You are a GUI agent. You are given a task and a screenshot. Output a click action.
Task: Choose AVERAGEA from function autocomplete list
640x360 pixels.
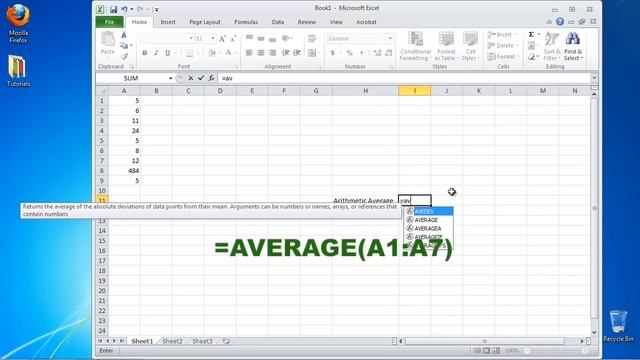pyautogui.click(x=429, y=229)
